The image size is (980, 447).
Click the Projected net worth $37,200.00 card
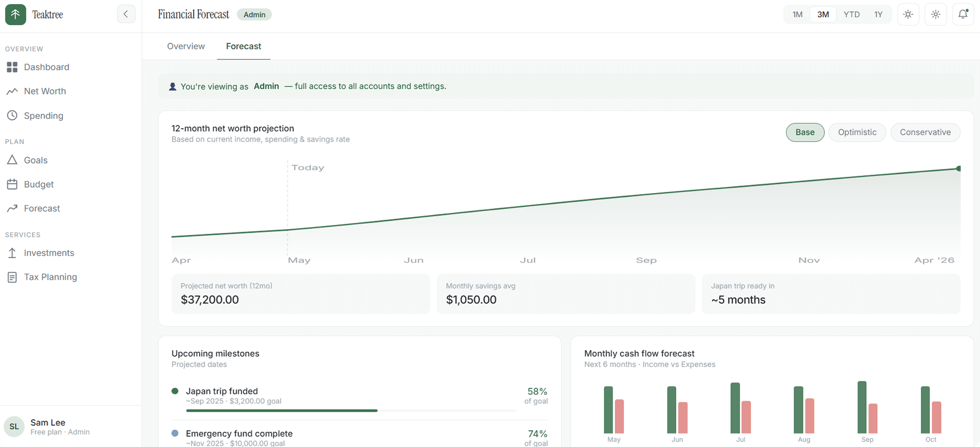point(301,294)
